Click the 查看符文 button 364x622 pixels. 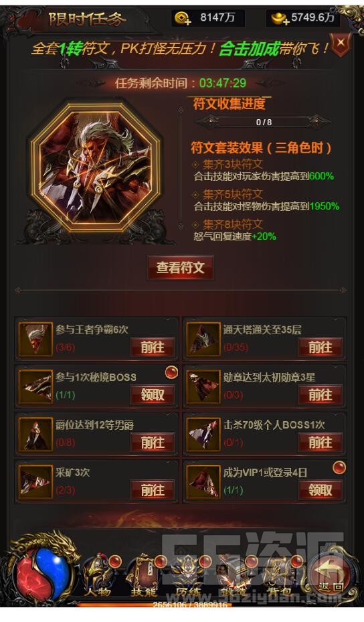tap(181, 268)
